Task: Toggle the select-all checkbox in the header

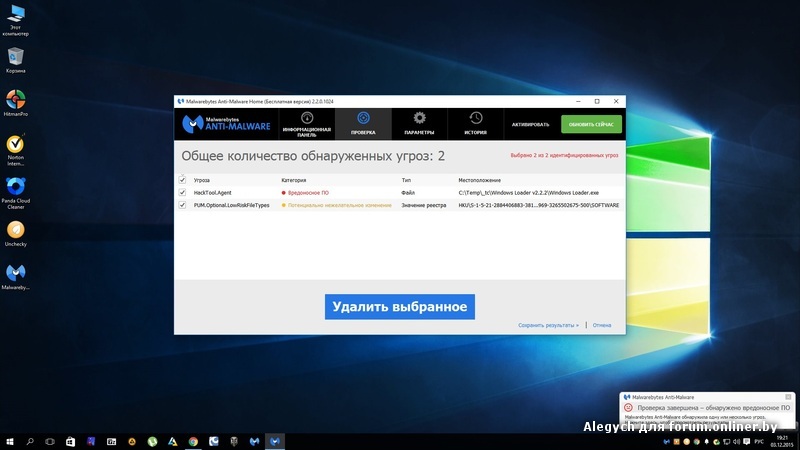Action: [182, 180]
